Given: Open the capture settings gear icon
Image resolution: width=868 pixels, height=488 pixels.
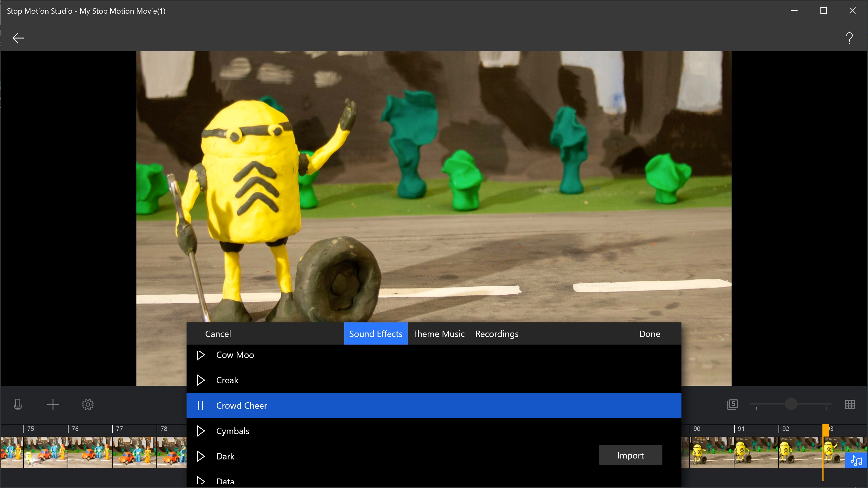Looking at the screenshot, I should (88, 405).
